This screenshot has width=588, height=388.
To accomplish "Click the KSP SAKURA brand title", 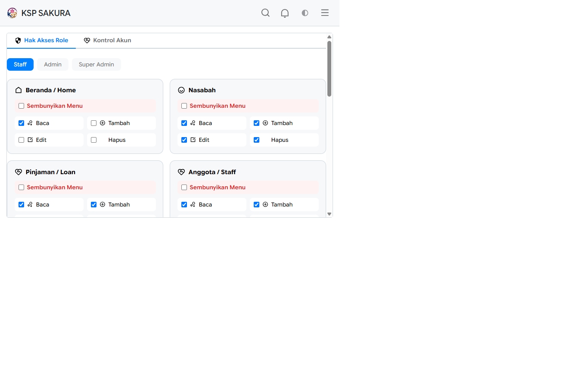I will (x=46, y=13).
